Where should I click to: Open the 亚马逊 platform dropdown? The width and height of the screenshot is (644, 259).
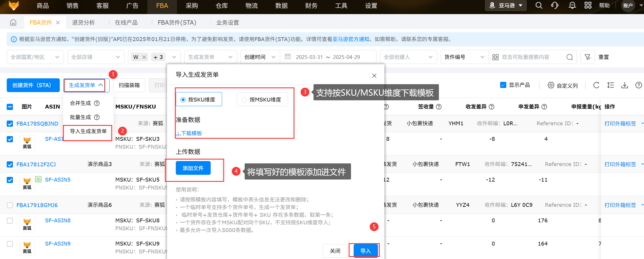point(506,6)
